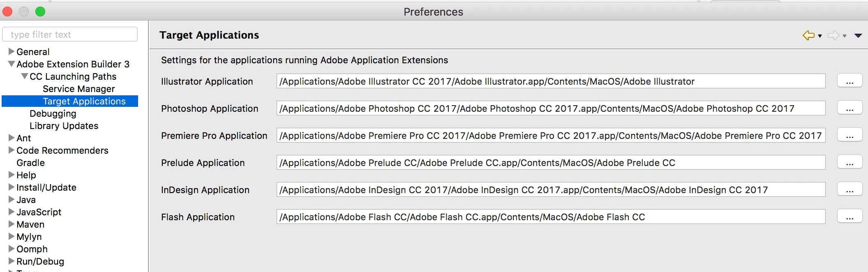
Task: Browse for the Prelude application path
Action: pyautogui.click(x=850, y=162)
